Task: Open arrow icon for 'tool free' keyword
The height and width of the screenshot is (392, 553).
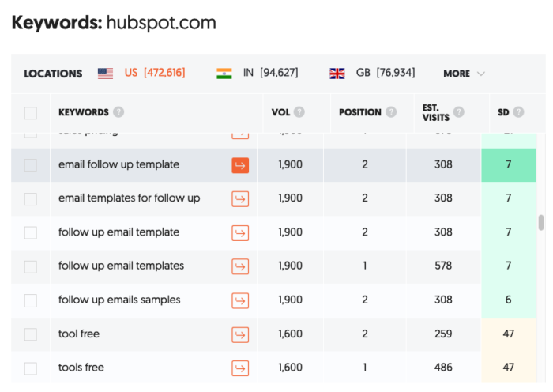Action: click(240, 334)
